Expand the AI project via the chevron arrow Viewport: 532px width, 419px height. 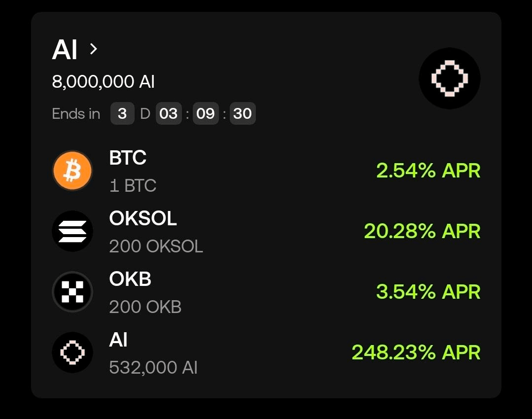coord(94,49)
